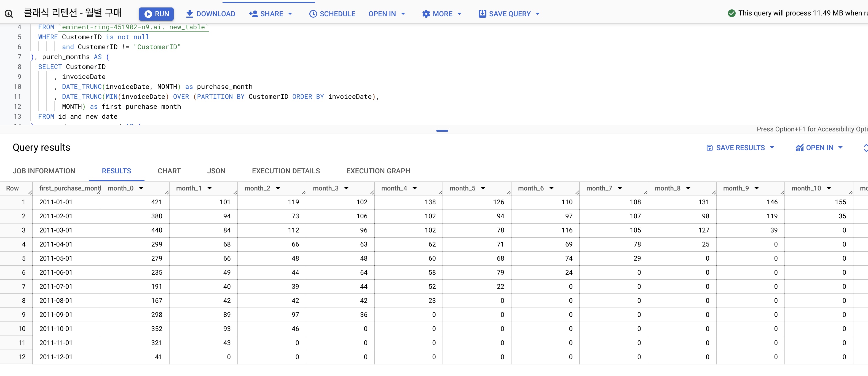Click the JSON results tab
This screenshot has height=376, width=868.
click(216, 171)
